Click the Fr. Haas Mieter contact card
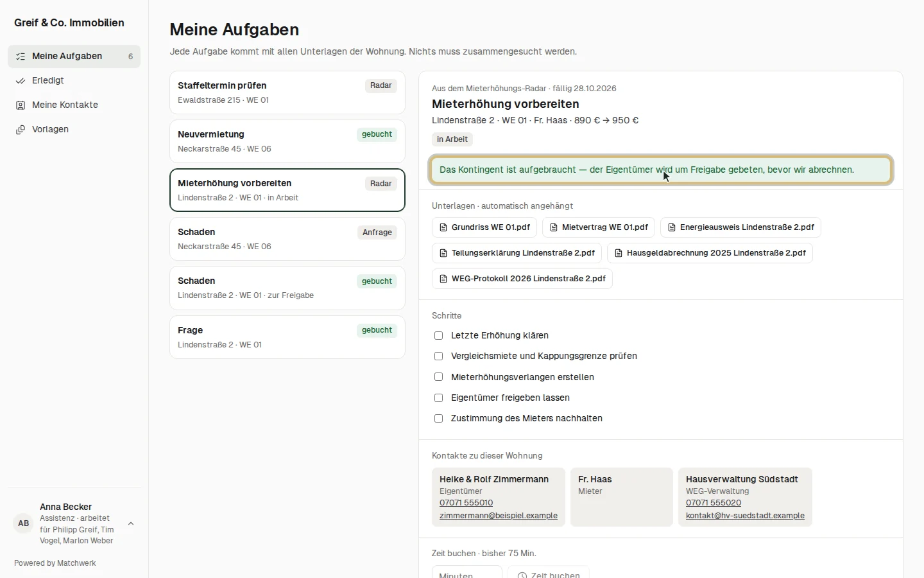 [622, 497]
